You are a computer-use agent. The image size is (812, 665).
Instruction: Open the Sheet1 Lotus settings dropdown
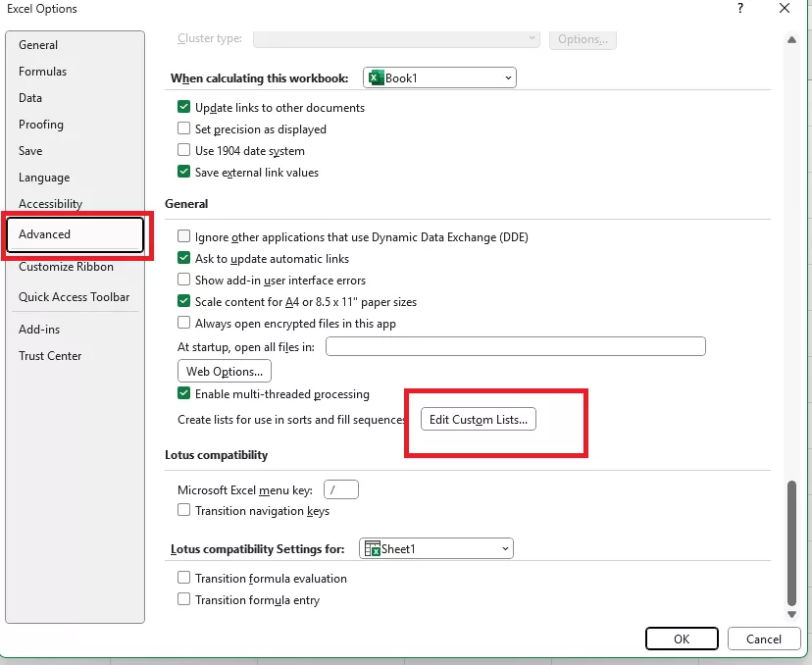436,548
